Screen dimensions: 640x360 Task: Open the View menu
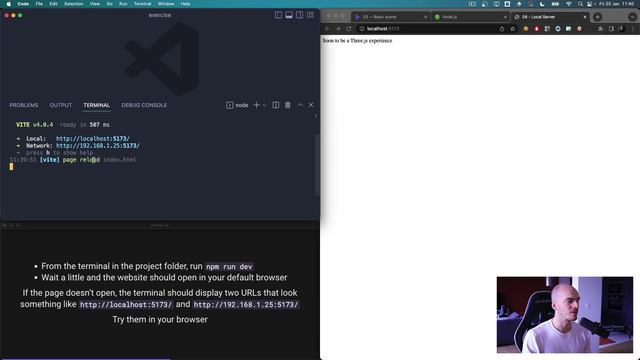pyautogui.click(x=95, y=4)
